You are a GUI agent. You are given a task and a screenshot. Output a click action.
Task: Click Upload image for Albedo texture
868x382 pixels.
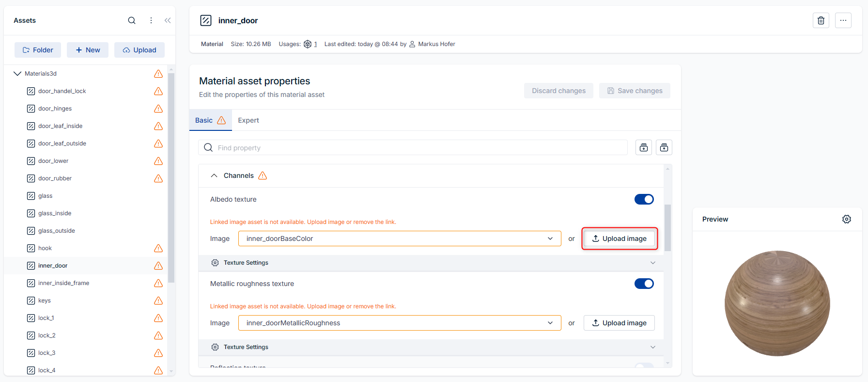tap(619, 239)
